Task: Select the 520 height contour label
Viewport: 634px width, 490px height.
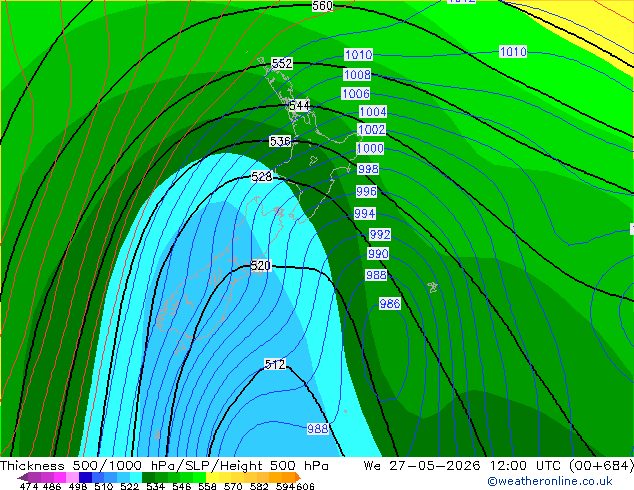Action: 260,266
